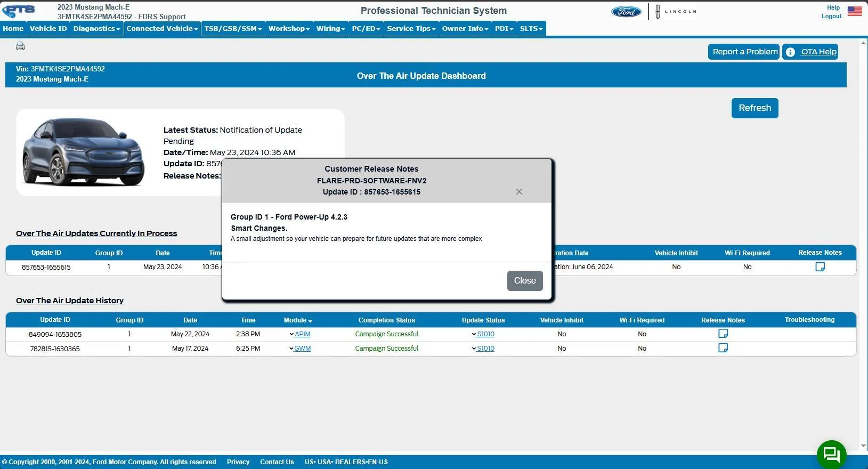Click the Smart Changes heading in dialog

point(259,228)
